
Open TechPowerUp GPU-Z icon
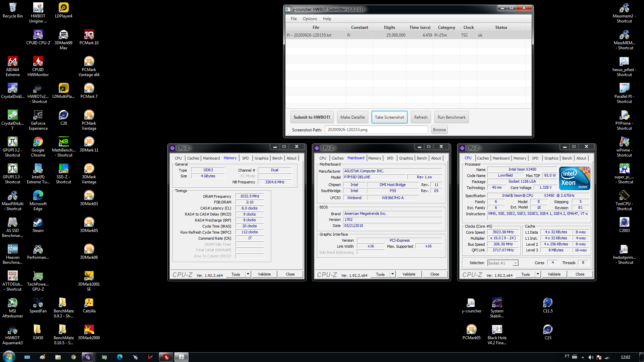coord(38,281)
